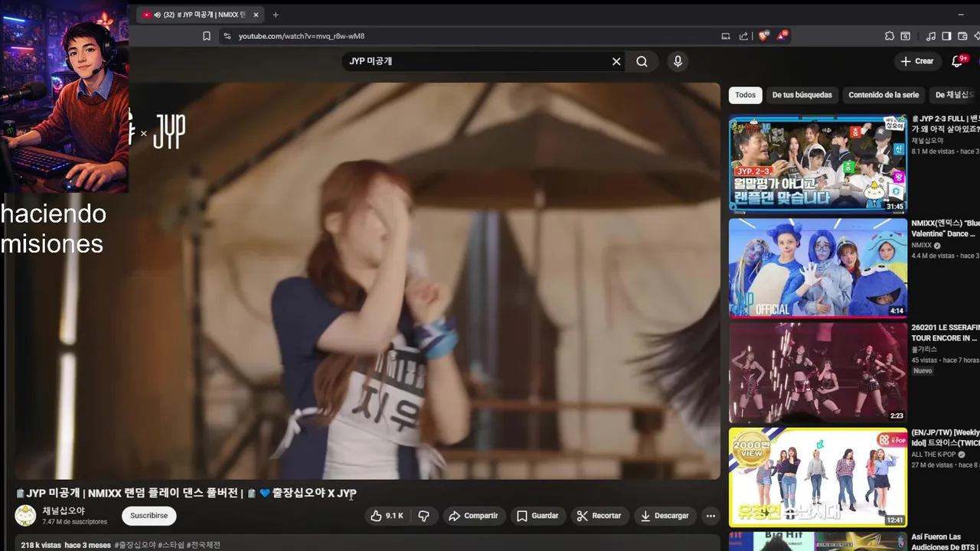Viewport: 980px width, 551px height.
Task: Open YouTube notifications bell
Action: [x=957, y=61]
